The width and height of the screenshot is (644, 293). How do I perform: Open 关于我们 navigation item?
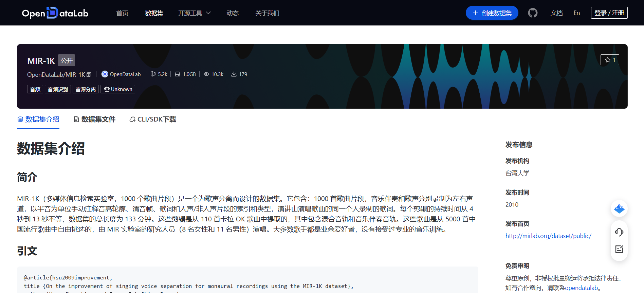tap(267, 13)
